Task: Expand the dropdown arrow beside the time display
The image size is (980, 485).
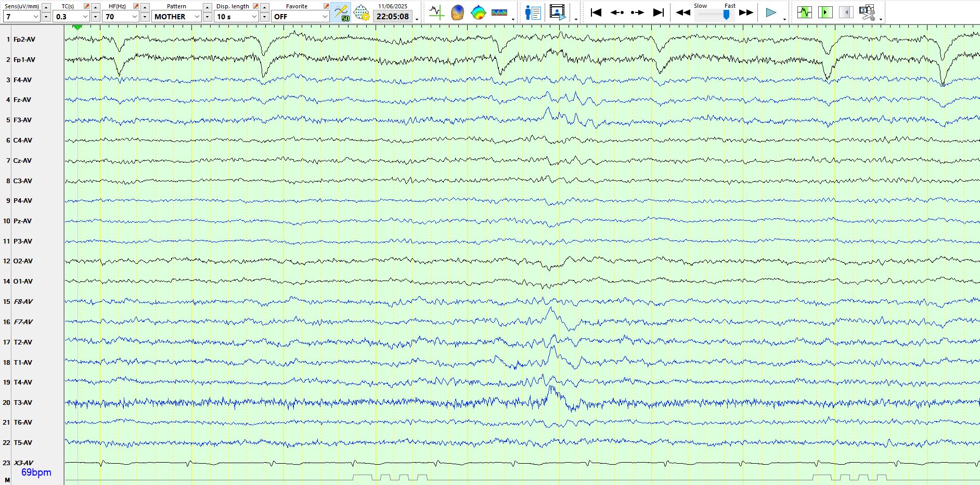Action: click(417, 20)
